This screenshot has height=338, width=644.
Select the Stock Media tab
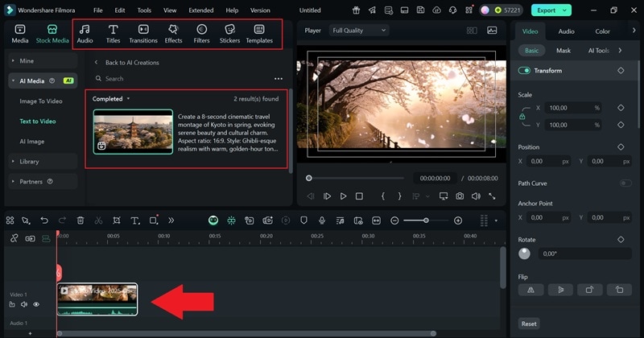click(52, 34)
